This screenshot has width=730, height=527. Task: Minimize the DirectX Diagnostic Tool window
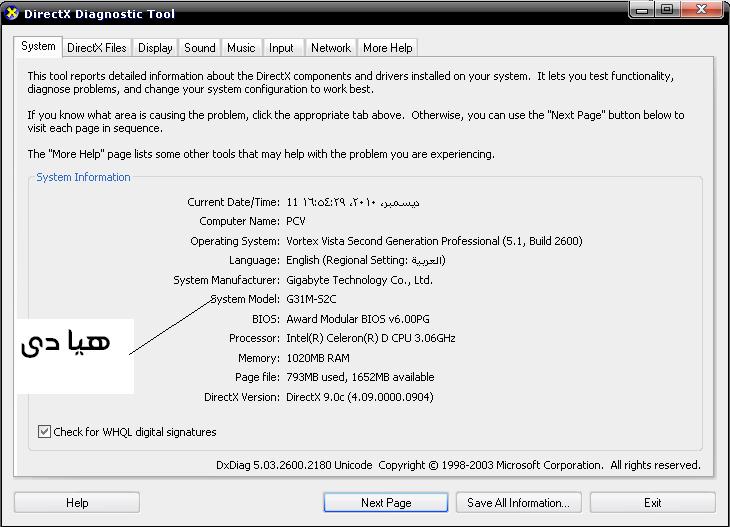coord(642,10)
